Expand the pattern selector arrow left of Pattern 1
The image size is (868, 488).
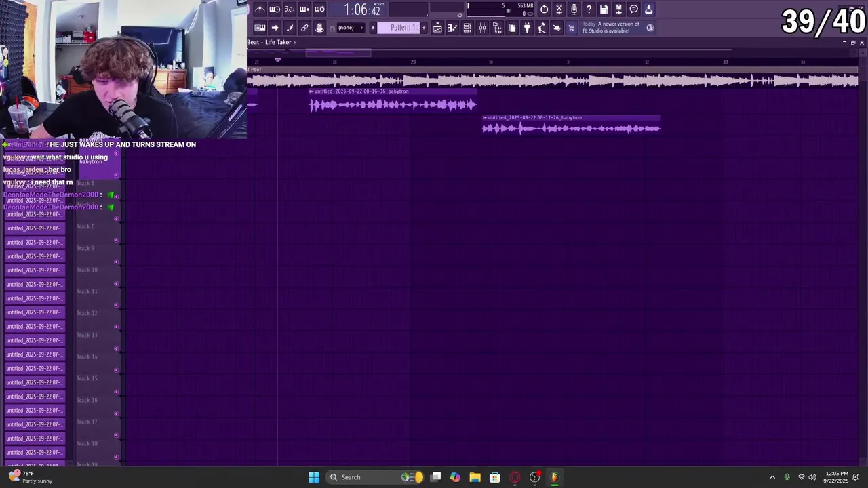(372, 28)
